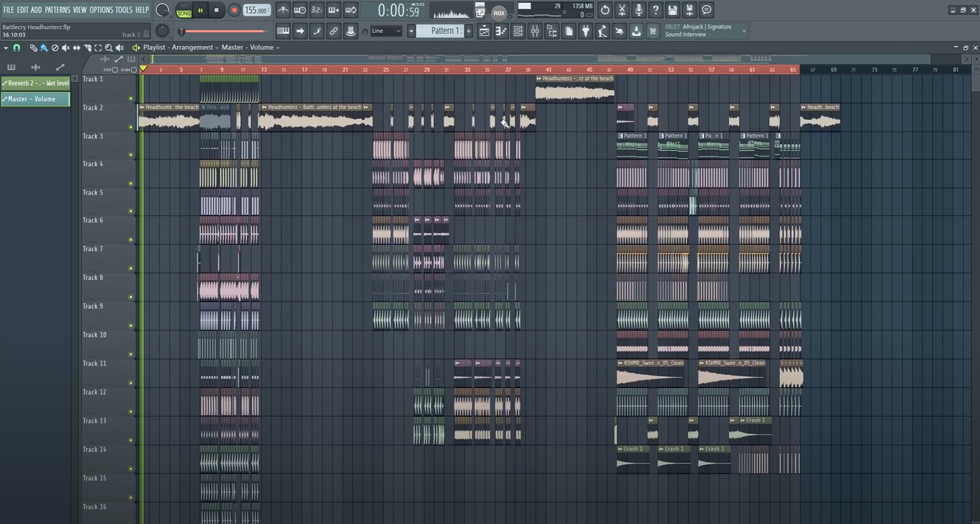Enable the SLIDE checkbox in playlist
Screen dimensions: 980x524
point(134,70)
